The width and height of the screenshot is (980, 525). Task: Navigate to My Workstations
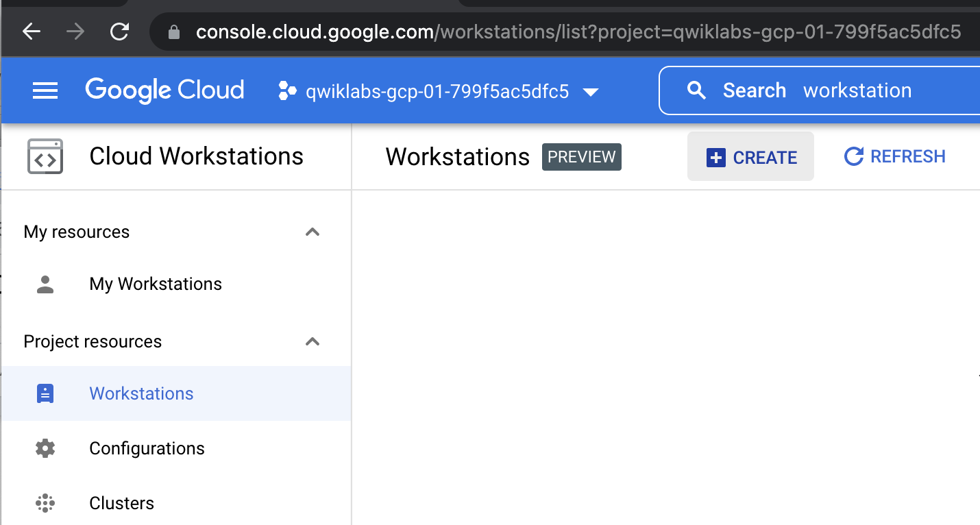coord(155,284)
